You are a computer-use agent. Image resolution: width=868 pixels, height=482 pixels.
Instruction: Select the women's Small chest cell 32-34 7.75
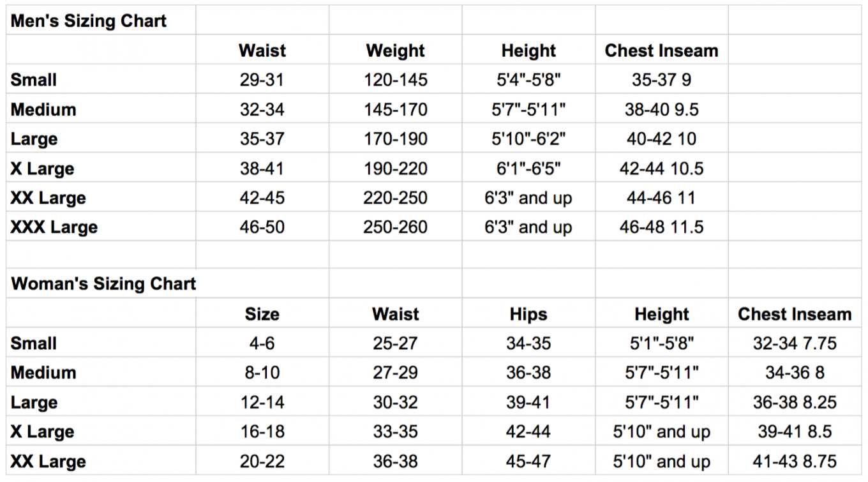pyautogui.click(x=795, y=343)
